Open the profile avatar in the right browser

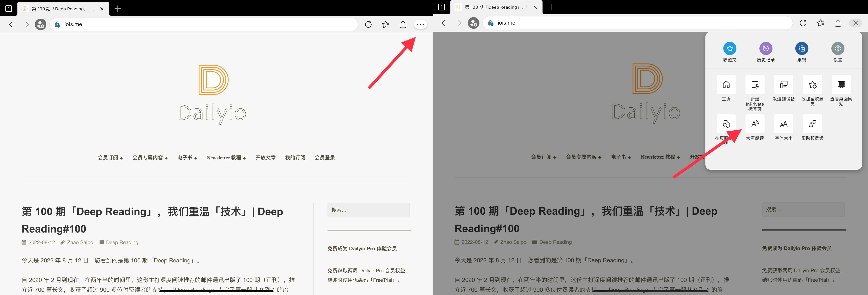point(473,23)
